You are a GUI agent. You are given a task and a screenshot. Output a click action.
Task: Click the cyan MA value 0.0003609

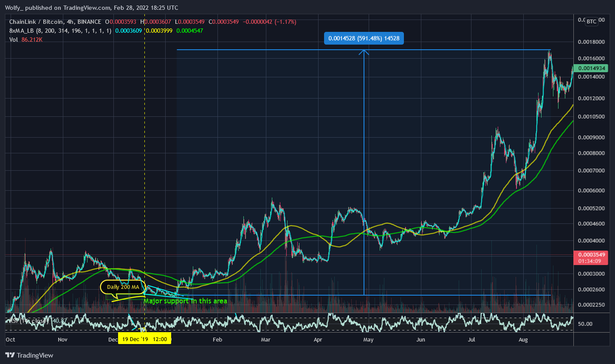click(x=129, y=31)
